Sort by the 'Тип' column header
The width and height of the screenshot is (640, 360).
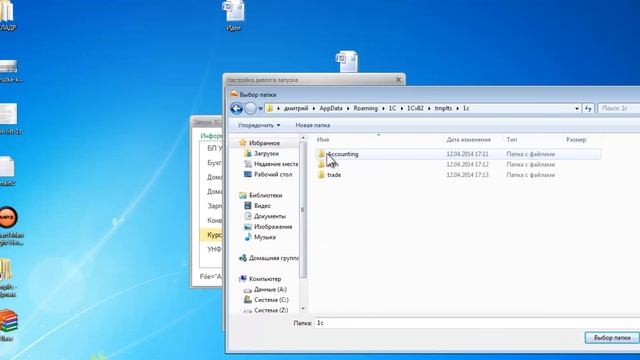coord(512,140)
